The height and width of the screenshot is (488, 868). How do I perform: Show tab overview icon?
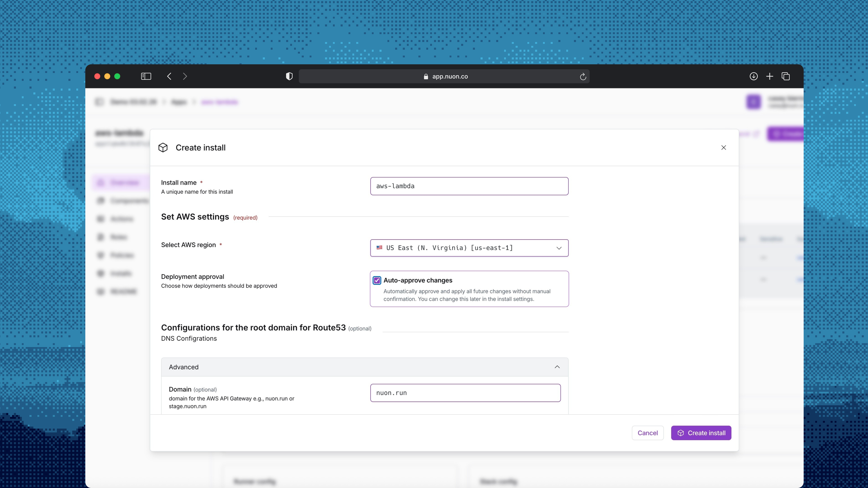click(x=785, y=77)
